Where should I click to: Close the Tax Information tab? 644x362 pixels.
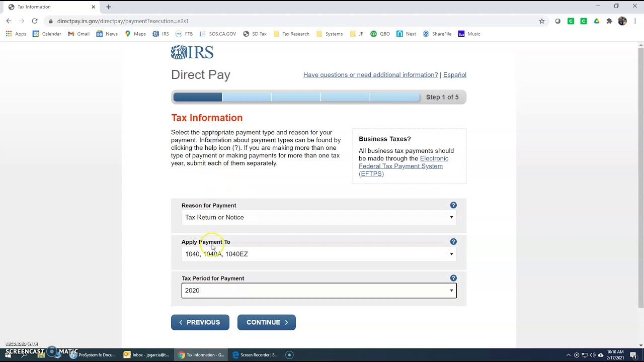click(93, 7)
